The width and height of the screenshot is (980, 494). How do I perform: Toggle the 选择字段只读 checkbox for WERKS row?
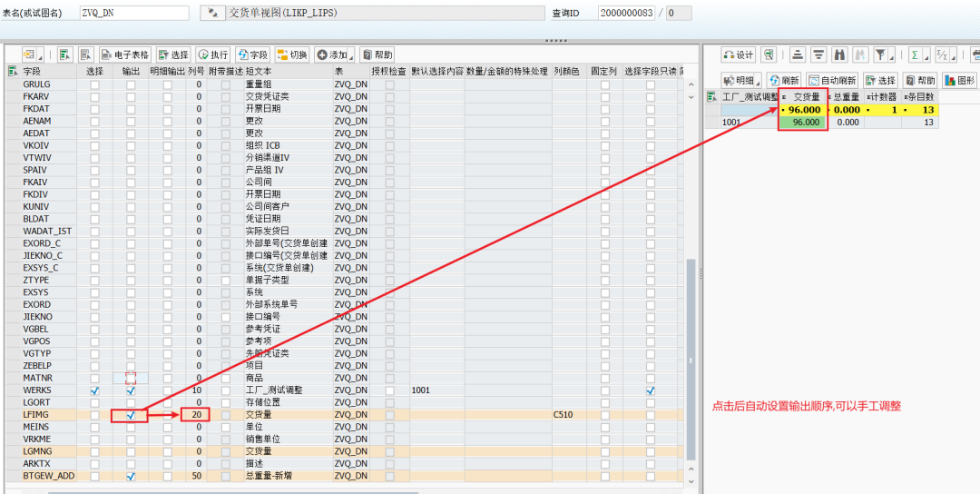tap(651, 390)
